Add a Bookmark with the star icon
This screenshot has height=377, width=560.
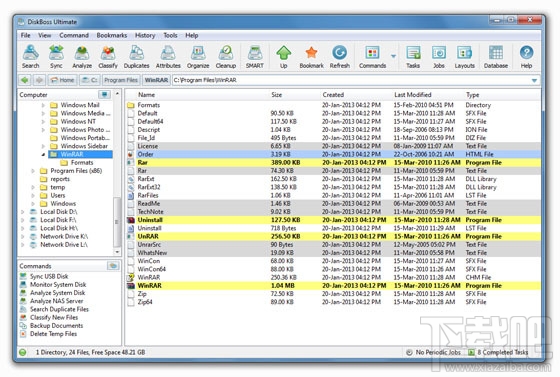[x=311, y=57]
